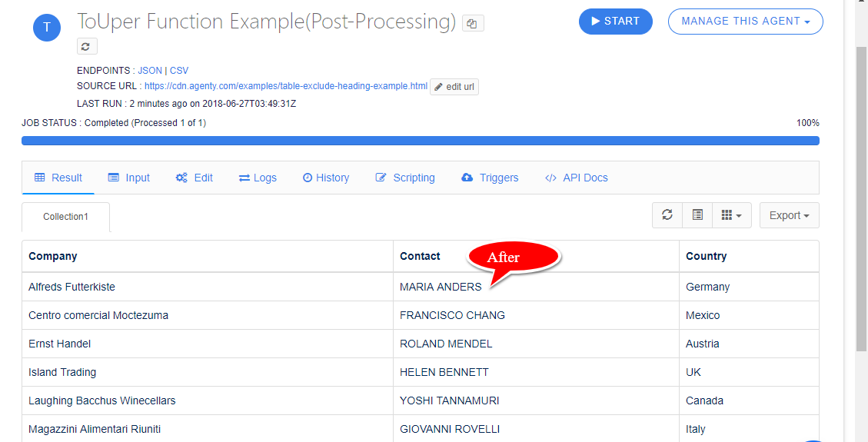868x442 pixels.
Task: Open the API Docs tab
Action: point(577,178)
